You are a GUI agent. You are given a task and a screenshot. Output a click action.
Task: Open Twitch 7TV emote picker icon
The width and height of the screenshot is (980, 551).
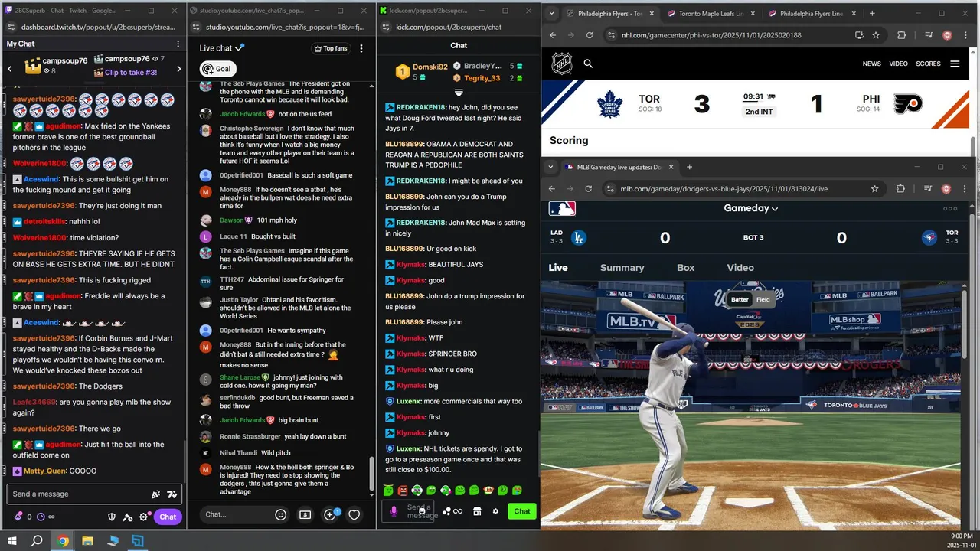tap(171, 494)
